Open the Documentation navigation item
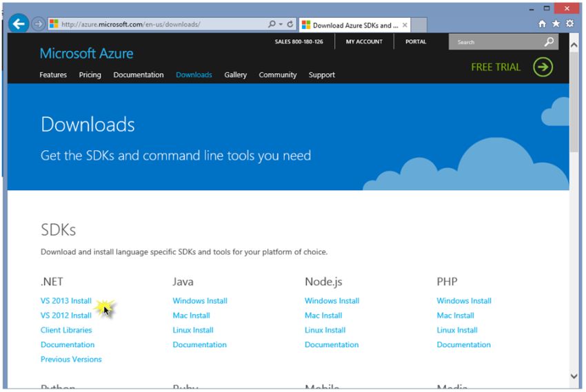The width and height of the screenshot is (586, 392). tap(139, 74)
